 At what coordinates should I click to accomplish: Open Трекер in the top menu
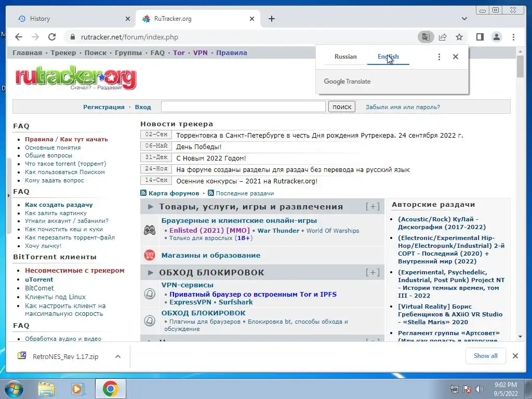tap(63, 52)
